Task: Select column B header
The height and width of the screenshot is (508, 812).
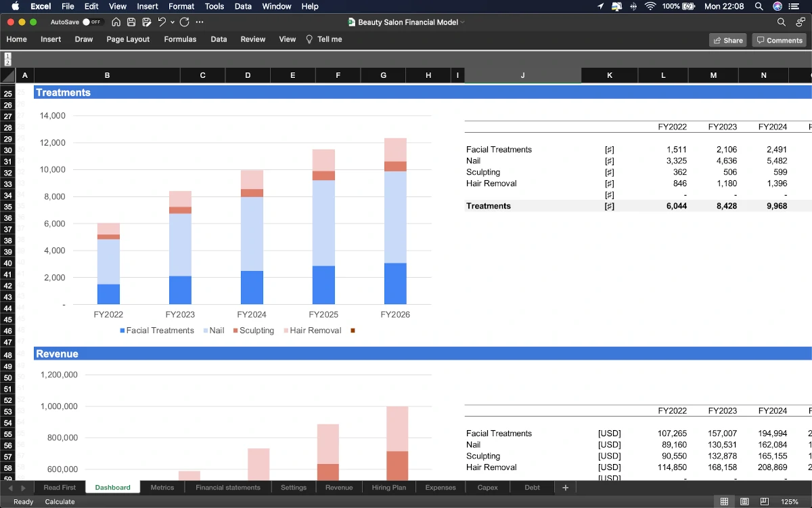Action: [107, 75]
